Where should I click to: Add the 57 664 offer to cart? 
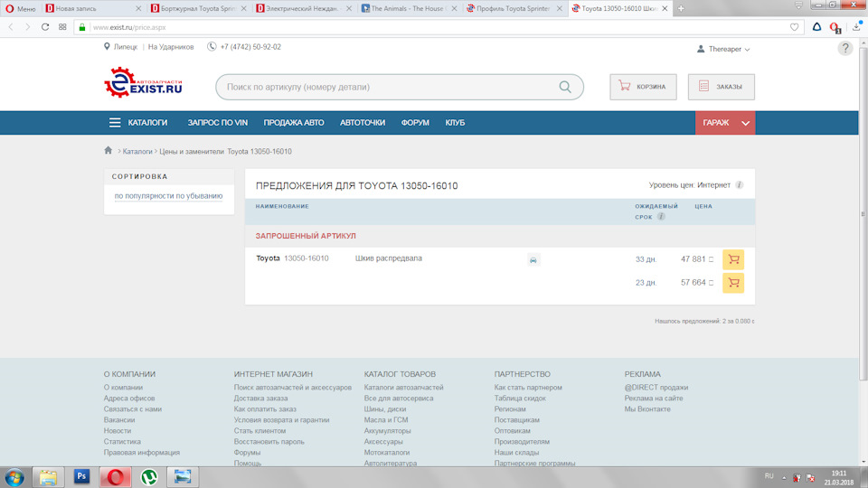(x=733, y=283)
